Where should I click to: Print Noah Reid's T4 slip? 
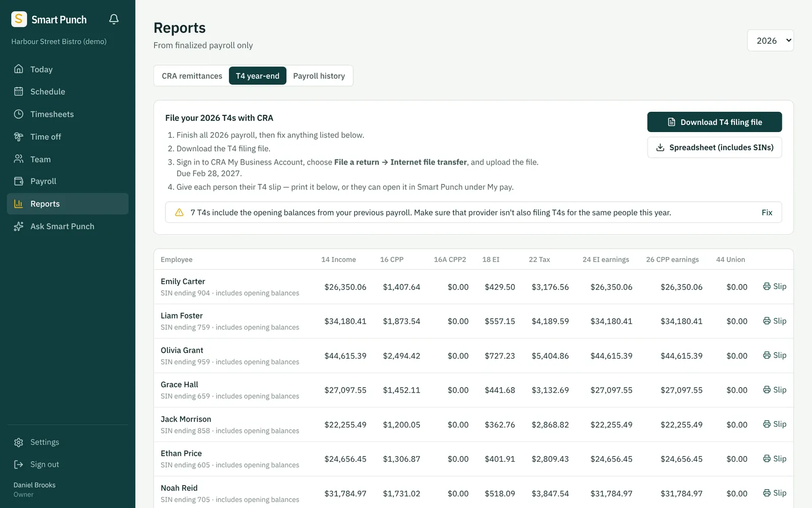[x=774, y=493]
